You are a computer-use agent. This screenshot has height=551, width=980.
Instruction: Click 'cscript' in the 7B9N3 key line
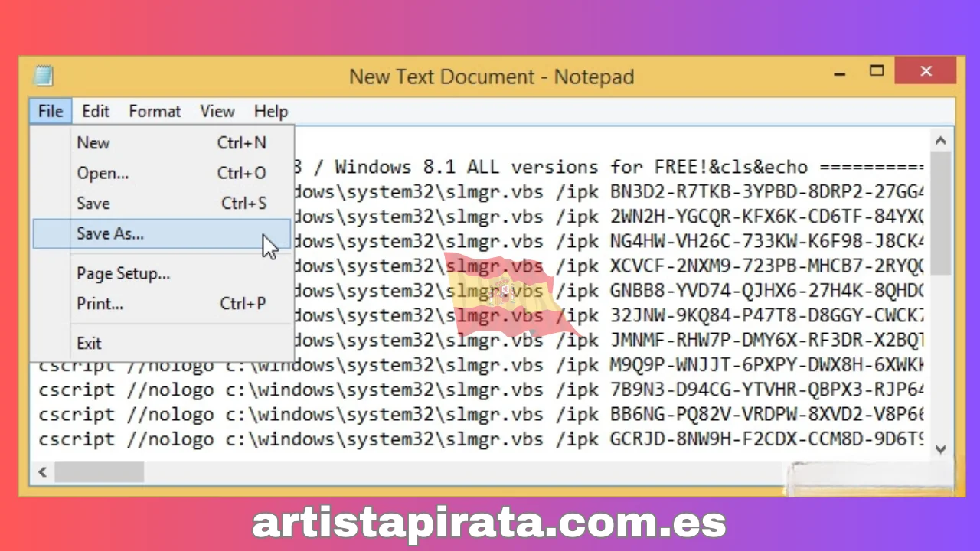coord(76,390)
